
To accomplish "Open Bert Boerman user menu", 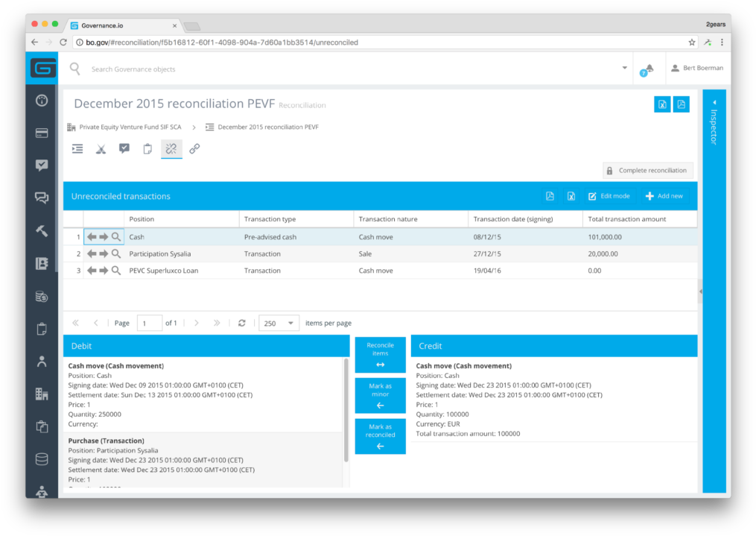I will click(x=697, y=69).
